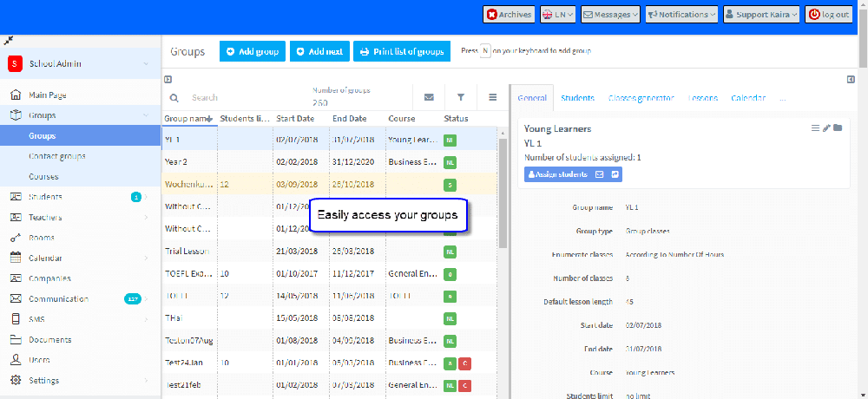
Task: Click the Communication badge showing 127
Action: pyautogui.click(x=133, y=299)
